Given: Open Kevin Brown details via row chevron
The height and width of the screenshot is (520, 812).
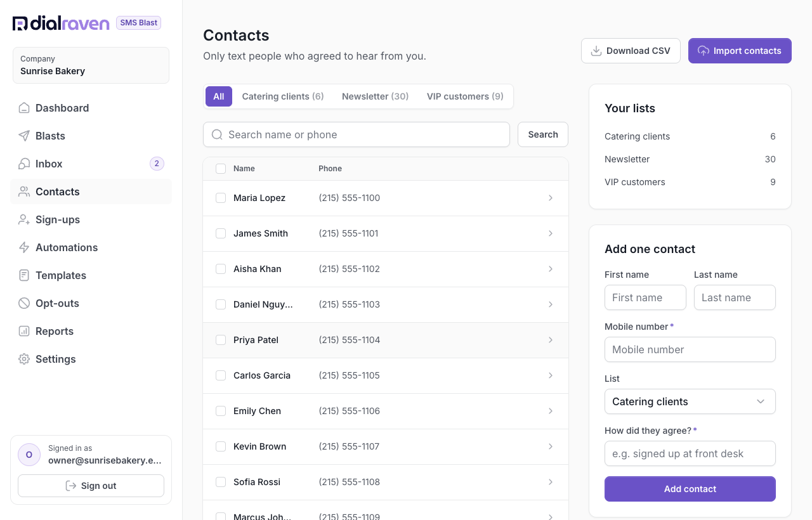Looking at the screenshot, I should pyautogui.click(x=551, y=446).
